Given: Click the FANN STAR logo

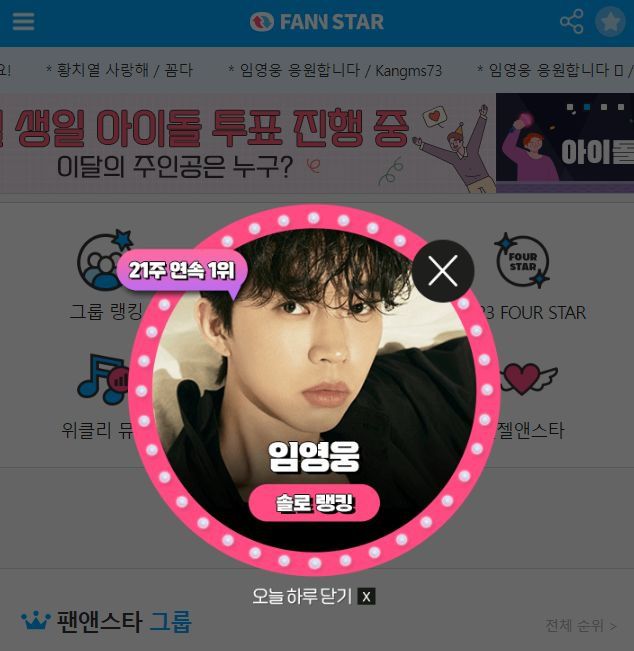Looking at the screenshot, I should (x=317, y=22).
